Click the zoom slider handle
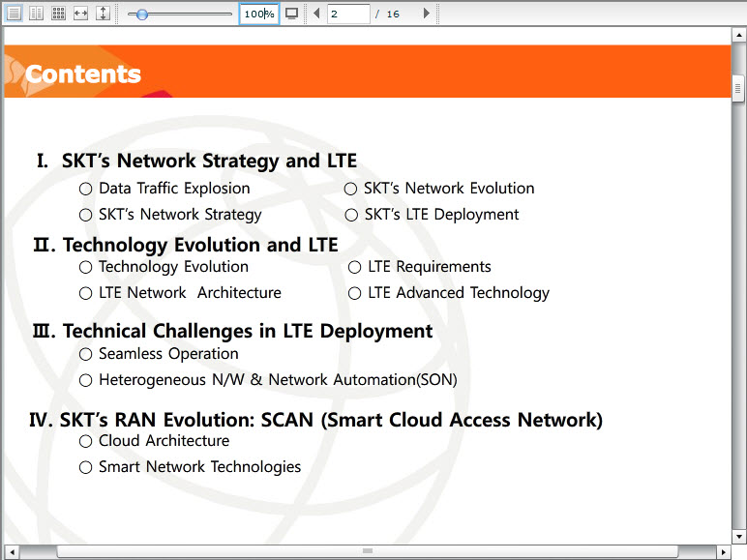Viewport: 747px width, 560px height. [x=141, y=15]
